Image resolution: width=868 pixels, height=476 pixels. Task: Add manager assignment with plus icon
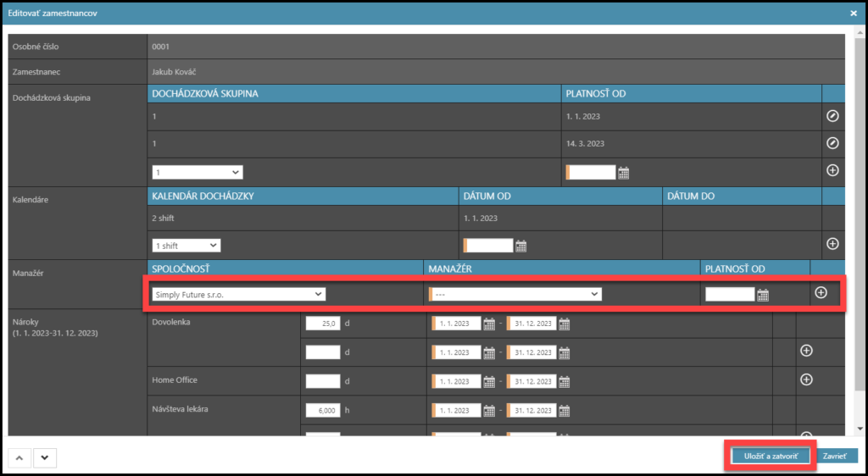[821, 293]
